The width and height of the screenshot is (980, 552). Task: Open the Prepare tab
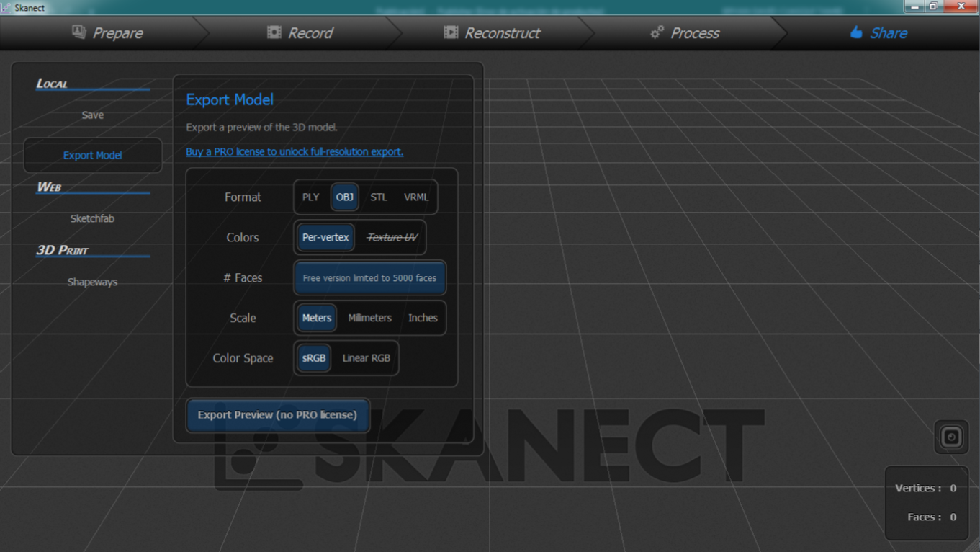coord(107,33)
